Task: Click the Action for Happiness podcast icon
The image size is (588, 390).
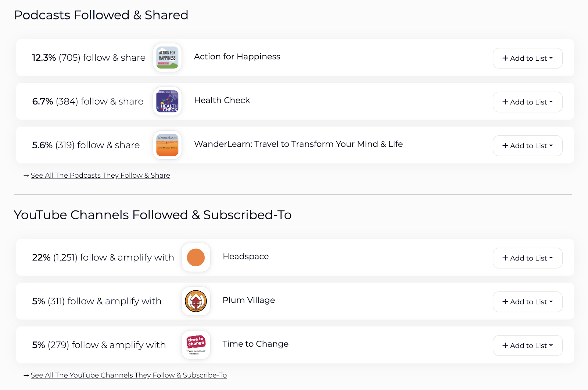Action: click(x=167, y=57)
